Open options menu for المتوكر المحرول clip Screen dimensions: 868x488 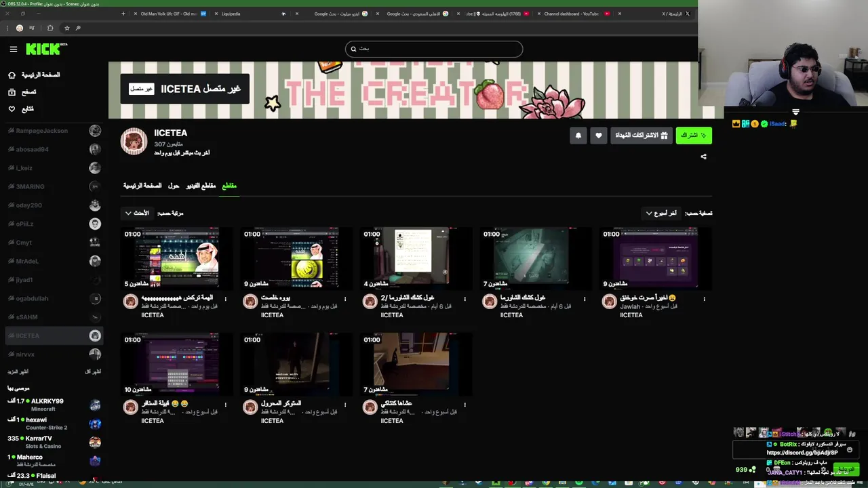[345, 405]
